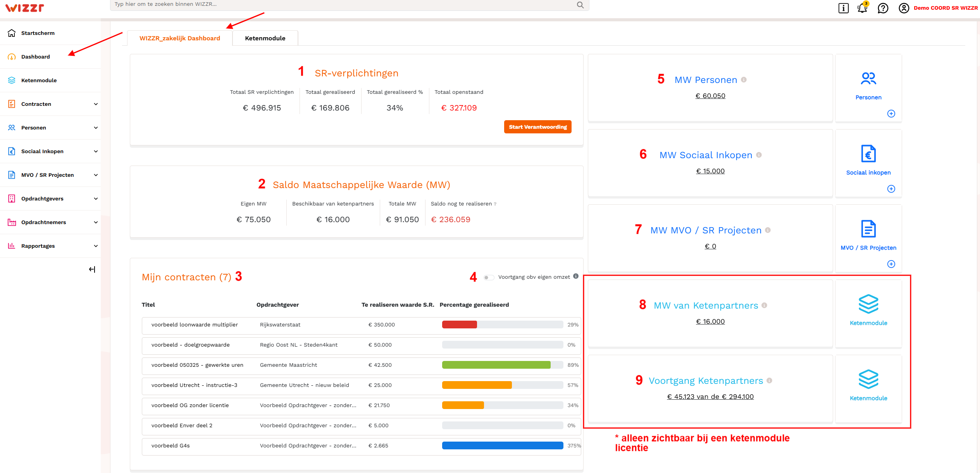This screenshot has width=980, height=473.
Task: Collapse the sidebar with arrow icon
Action: [x=92, y=269]
